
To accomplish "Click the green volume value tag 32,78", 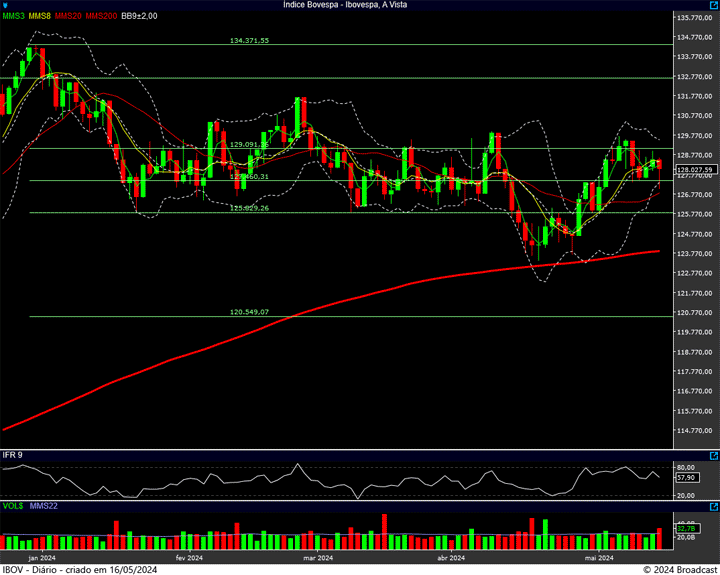I will [685, 527].
